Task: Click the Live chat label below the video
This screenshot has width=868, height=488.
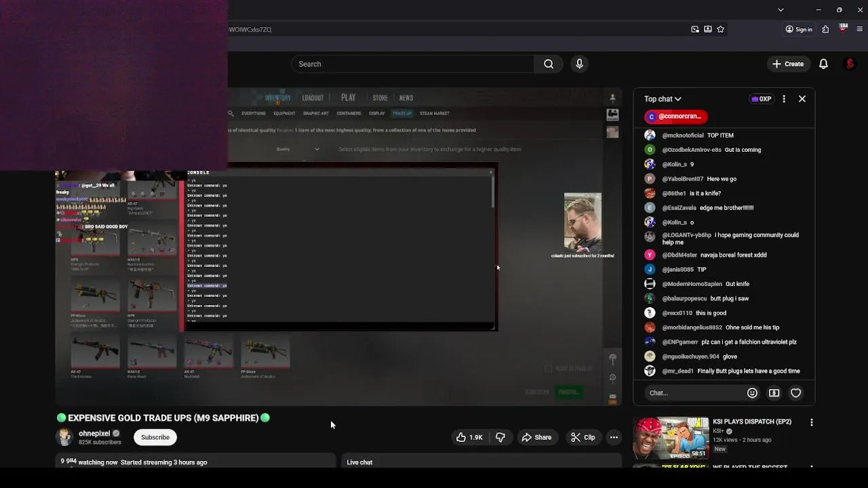Action: click(359, 462)
